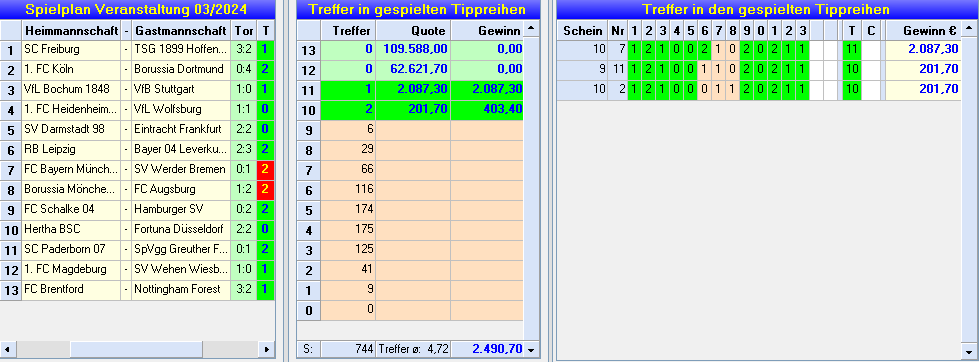Click guest team VfB Stuttgart
This screenshot has width=979, height=362.
[180, 89]
